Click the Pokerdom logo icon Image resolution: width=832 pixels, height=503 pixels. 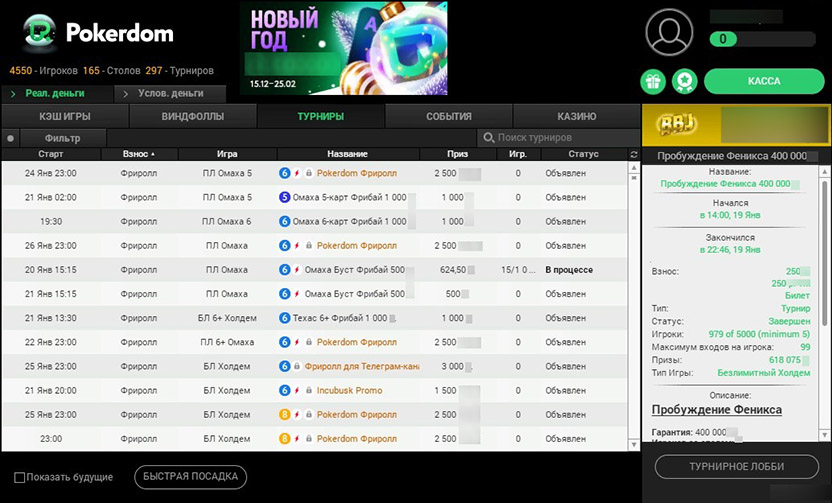(x=40, y=33)
